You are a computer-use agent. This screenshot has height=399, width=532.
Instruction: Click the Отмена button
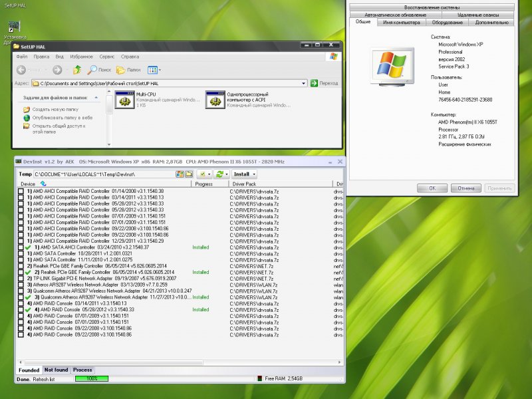(466, 188)
